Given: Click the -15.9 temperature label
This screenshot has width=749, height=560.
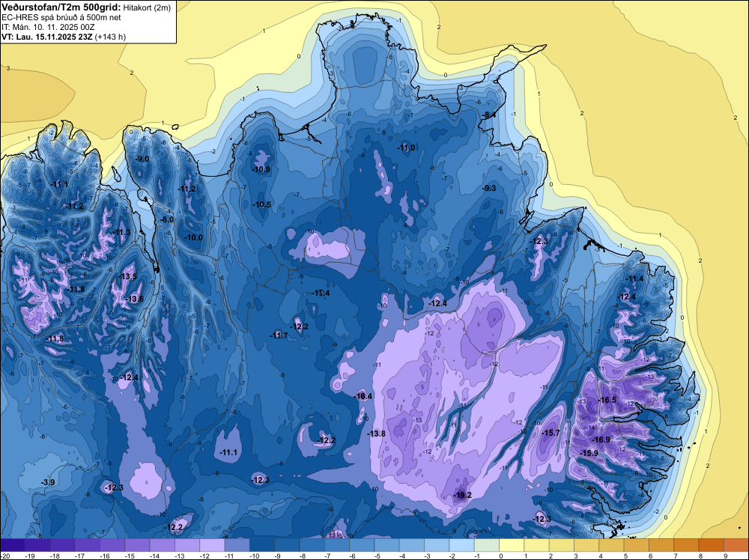Looking at the screenshot, I should pos(589,453).
